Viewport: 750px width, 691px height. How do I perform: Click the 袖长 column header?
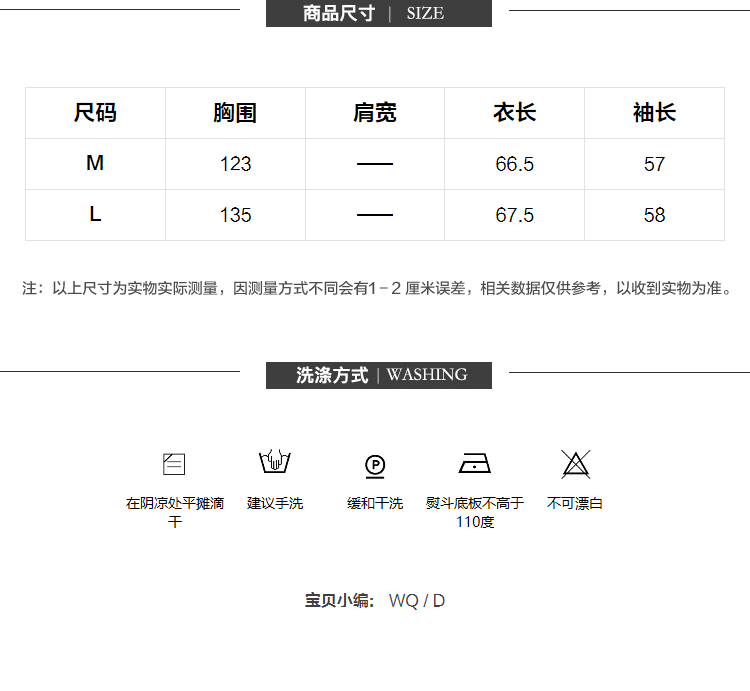tap(654, 113)
